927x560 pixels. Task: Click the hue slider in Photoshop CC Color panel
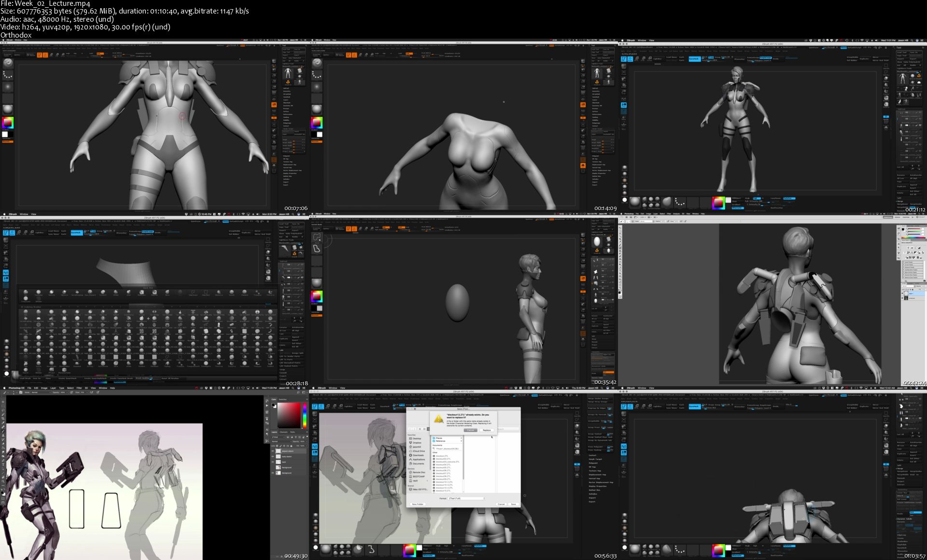pyautogui.click(x=305, y=415)
